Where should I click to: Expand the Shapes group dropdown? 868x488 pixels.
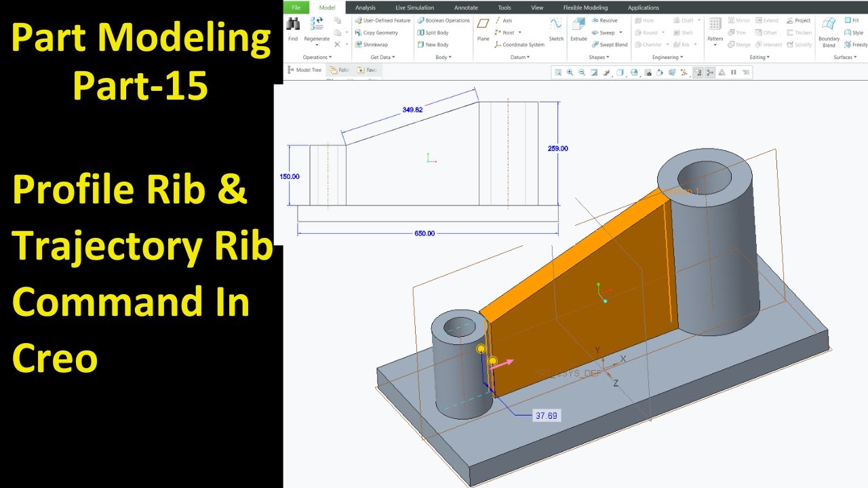click(599, 58)
